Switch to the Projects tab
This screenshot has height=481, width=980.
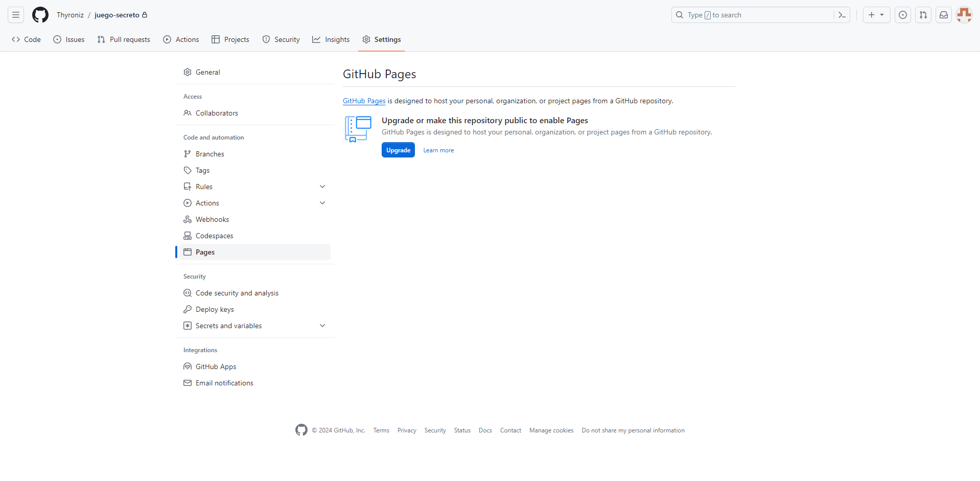coord(230,39)
